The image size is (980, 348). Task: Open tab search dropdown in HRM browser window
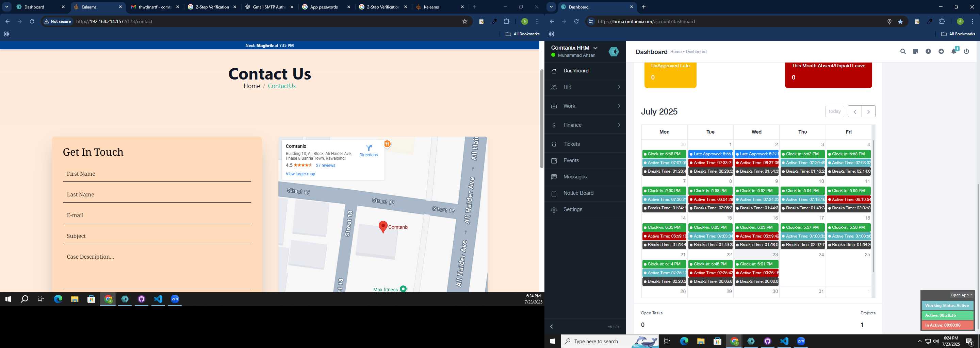pos(551,7)
